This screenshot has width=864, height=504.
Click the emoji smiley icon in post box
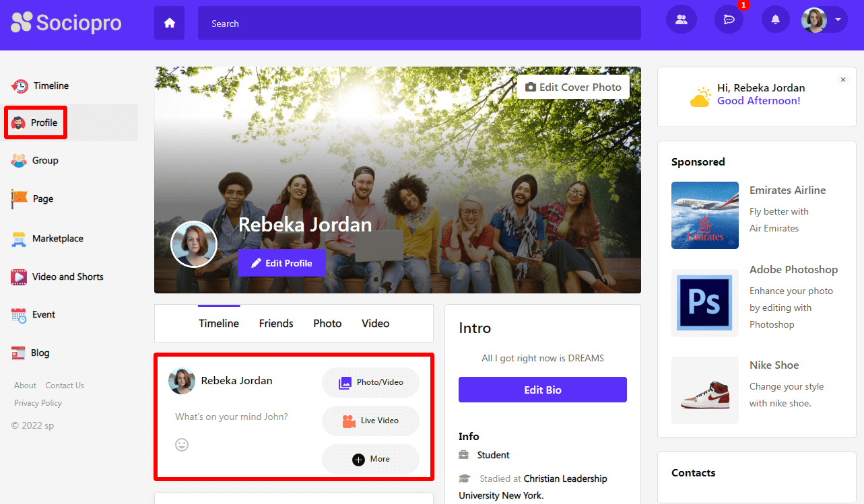pyautogui.click(x=182, y=445)
